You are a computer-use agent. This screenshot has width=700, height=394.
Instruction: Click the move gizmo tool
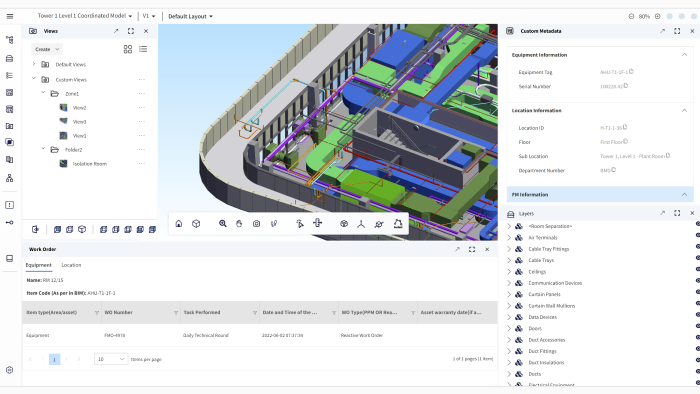pos(317,223)
